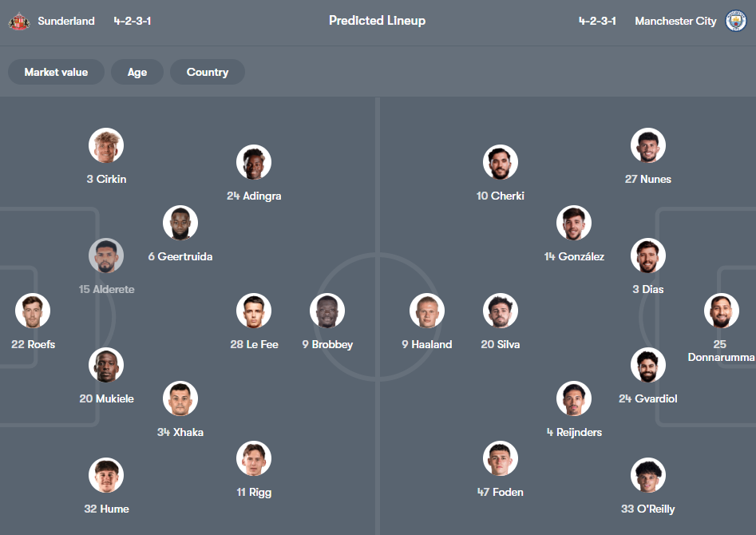
Task: Select Haaland's player portrait
Action: pos(427,311)
